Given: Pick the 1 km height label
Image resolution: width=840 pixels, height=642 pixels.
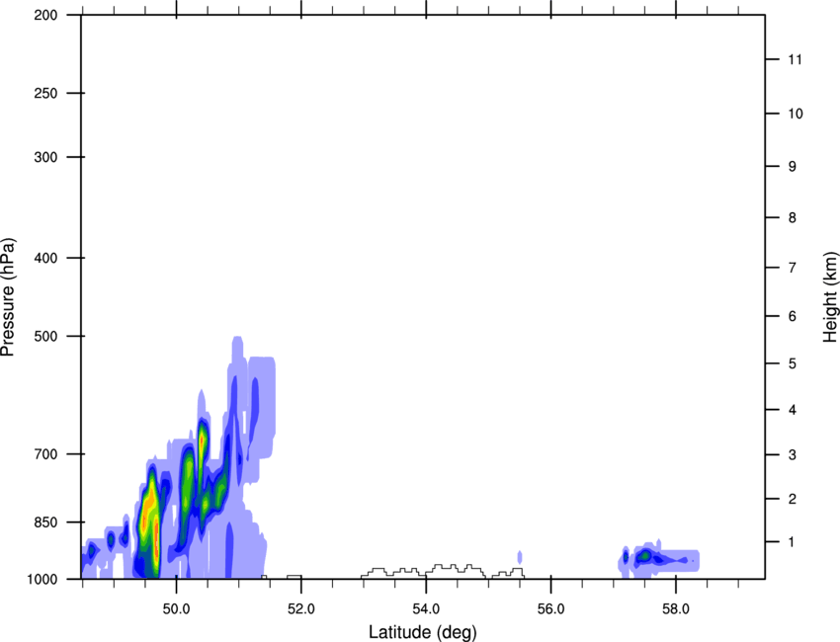Looking at the screenshot, I should click(x=793, y=542).
